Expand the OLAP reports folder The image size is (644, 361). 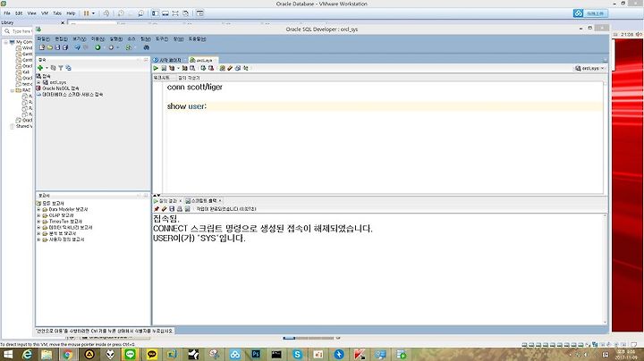[38, 215]
